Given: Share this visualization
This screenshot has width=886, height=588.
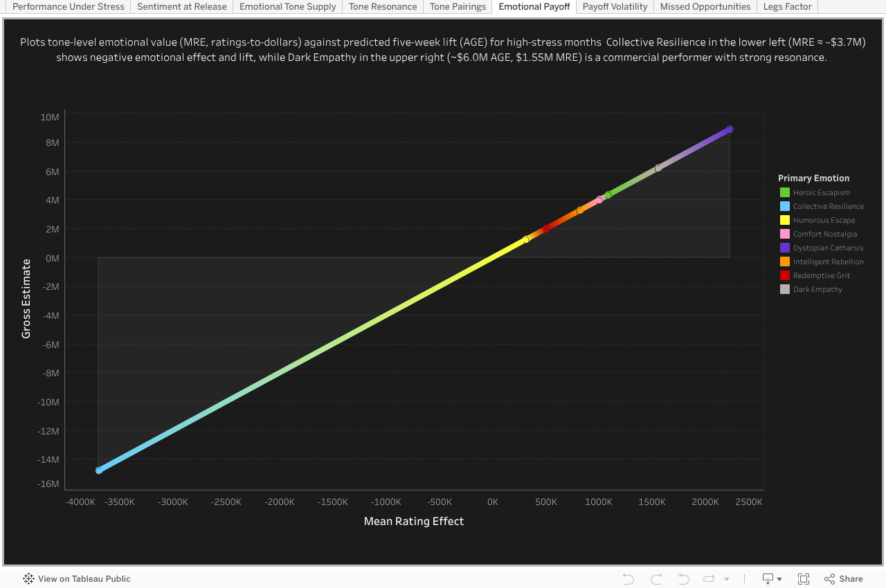Looking at the screenshot, I should point(844,579).
